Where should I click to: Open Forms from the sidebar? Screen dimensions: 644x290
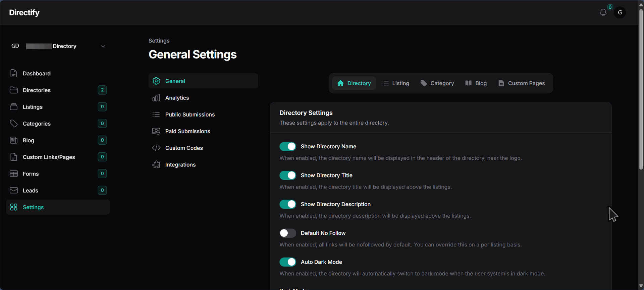(31, 174)
